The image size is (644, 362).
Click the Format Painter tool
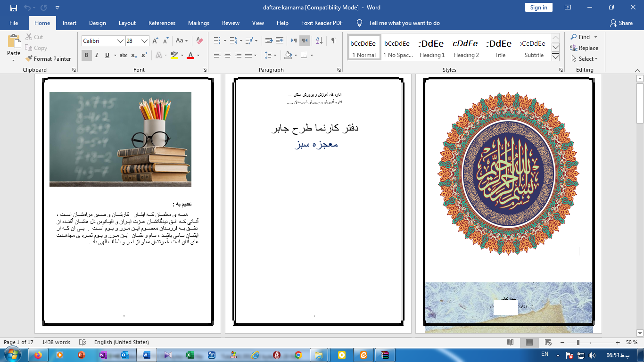[x=48, y=59]
